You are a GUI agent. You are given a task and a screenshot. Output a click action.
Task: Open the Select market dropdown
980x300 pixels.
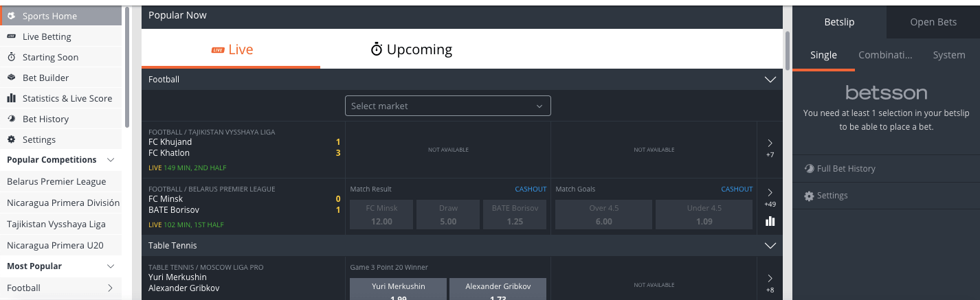click(x=447, y=106)
